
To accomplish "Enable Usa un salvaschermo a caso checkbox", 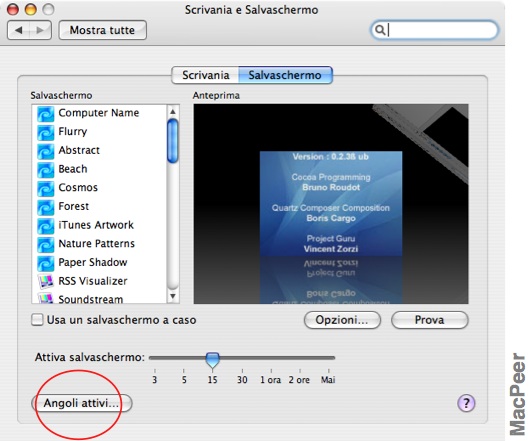I will click(37, 320).
